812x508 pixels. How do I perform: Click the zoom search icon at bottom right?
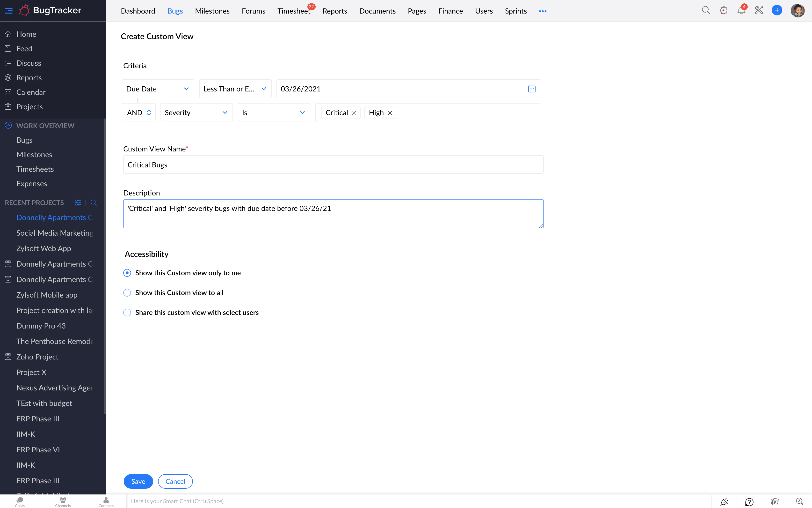(799, 501)
